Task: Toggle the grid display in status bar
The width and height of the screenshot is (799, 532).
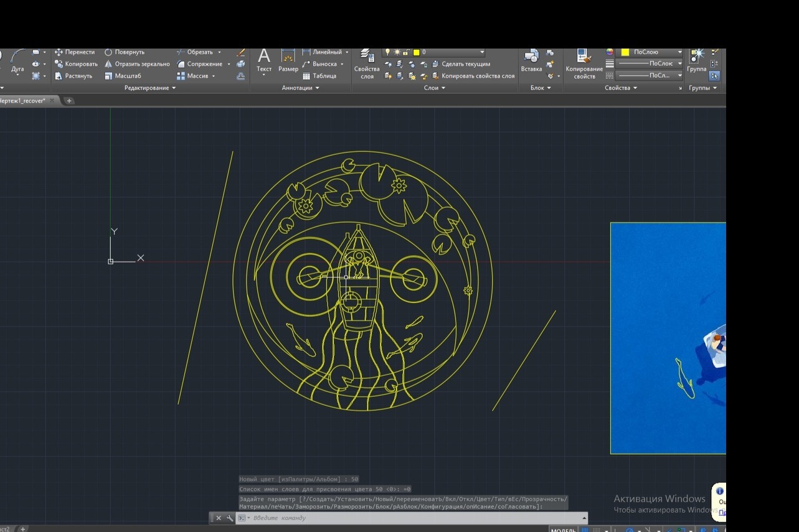Action: tap(585, 530)
